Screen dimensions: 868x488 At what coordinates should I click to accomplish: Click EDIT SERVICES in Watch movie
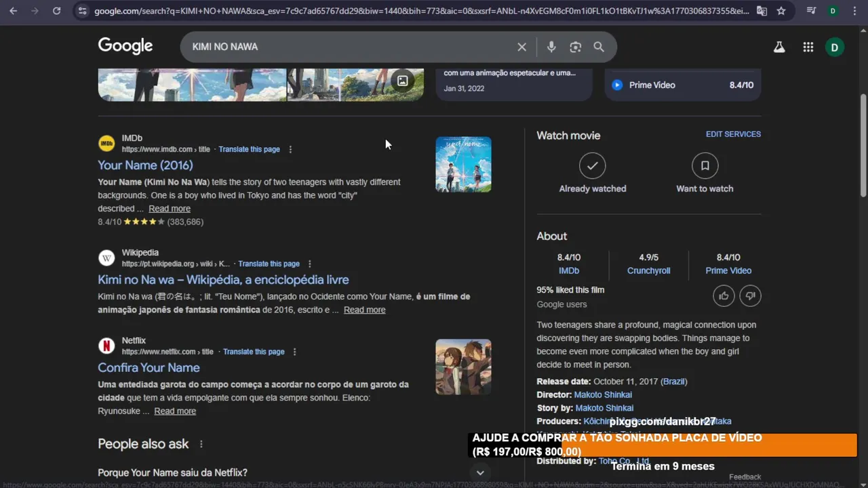click(x=733, y=134)
